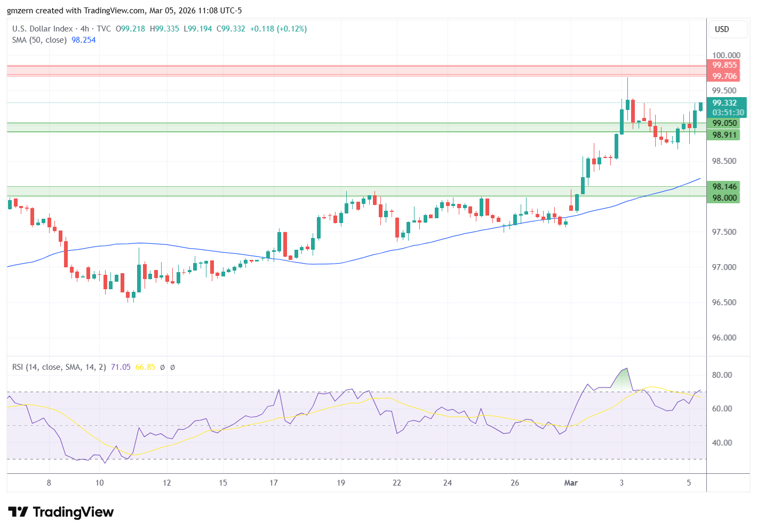Click the red 99.706 resistance price label

[x=724, y=76]
